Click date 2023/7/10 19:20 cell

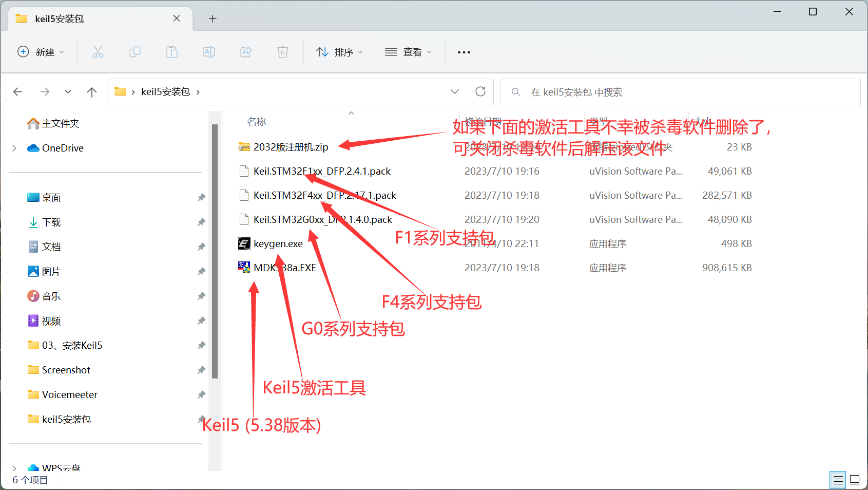pos(502,219)
